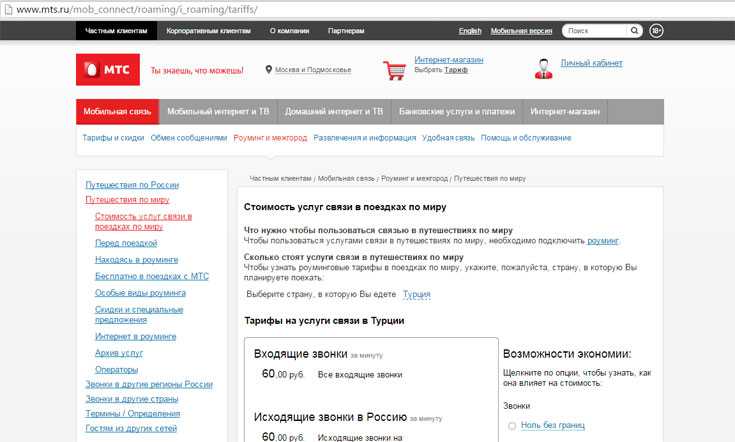This screenshot has height=442, width=735.
Task: Open Путешествия по России in sidebar
Action: pyautogui.click(x=132, y=185)
